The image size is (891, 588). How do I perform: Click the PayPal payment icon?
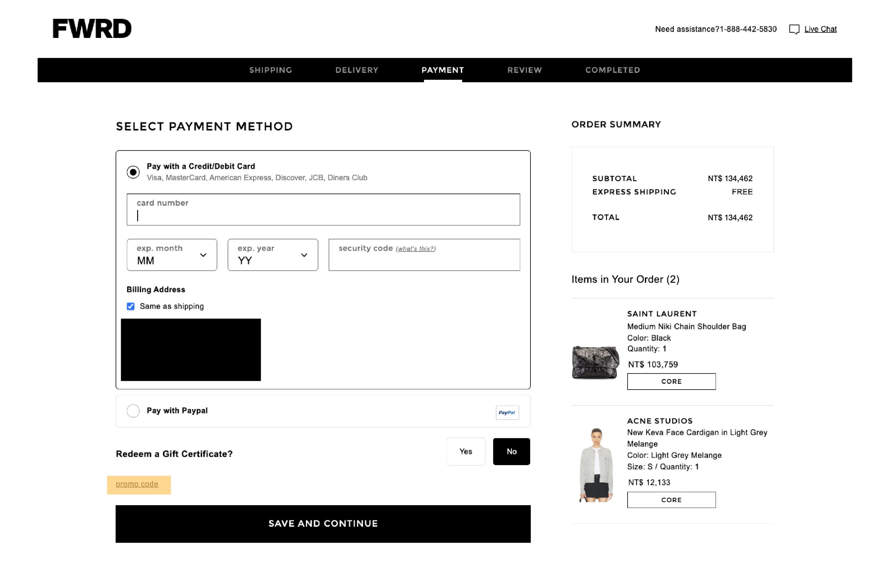point(507,411)
